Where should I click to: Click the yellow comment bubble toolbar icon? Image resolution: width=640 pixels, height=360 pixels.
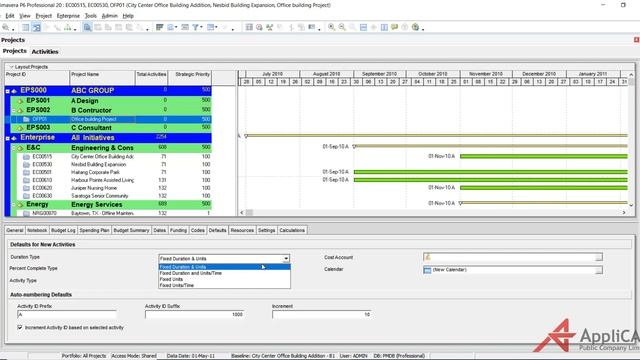(394, 27)
